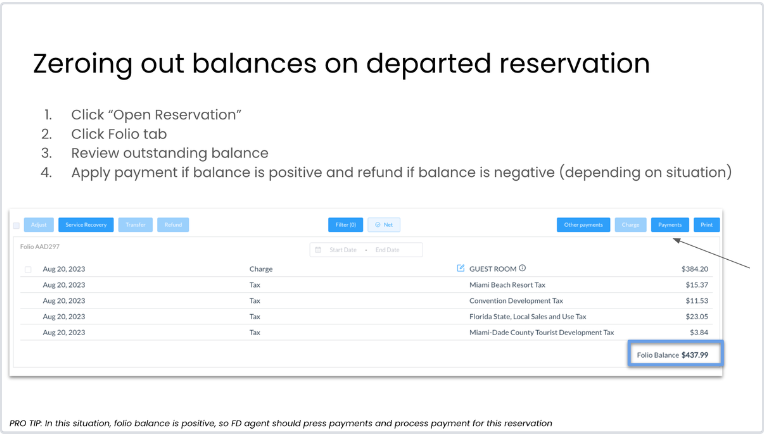The height and width of the screenshot is (437, 765).
Task: Click the calendar icon in date range field
Action: [318, 249]
